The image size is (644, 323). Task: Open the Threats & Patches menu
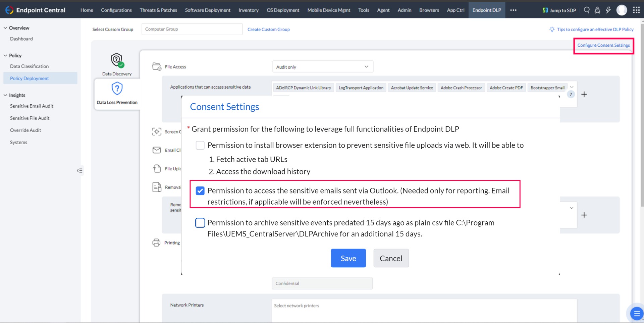tap(158, 10)
